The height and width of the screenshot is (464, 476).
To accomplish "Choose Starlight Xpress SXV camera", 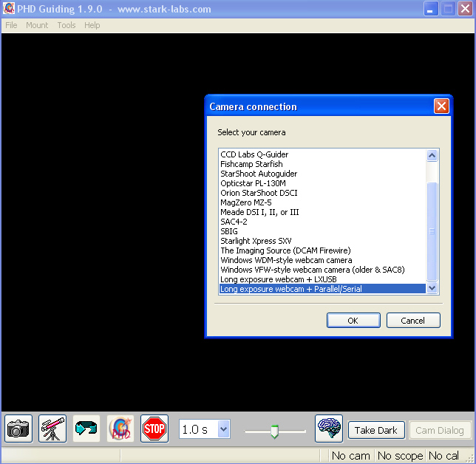I will (x=256, y=241).
